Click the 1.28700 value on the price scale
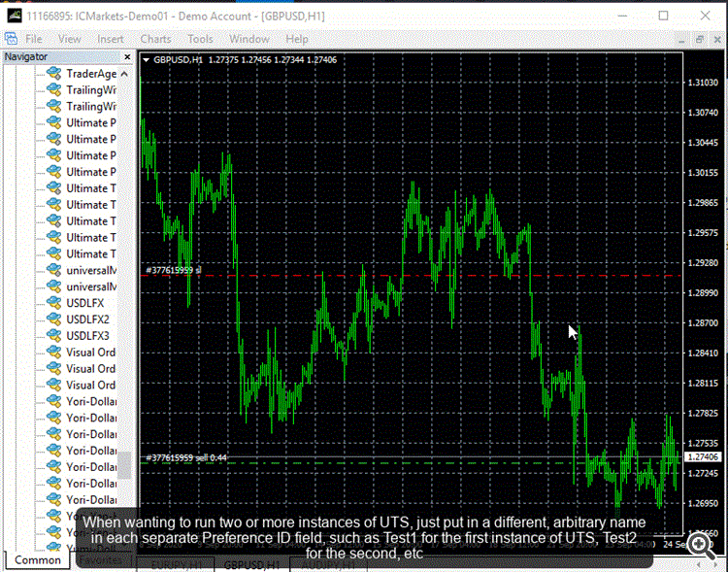Viewport: 728px width, 572px height. (x=703, y=322)
